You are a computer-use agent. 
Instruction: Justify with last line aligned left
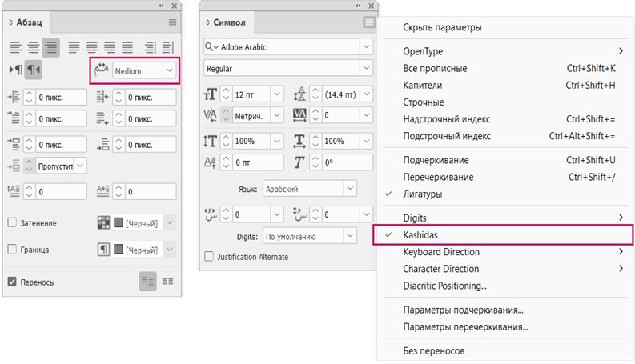[74, 48]
